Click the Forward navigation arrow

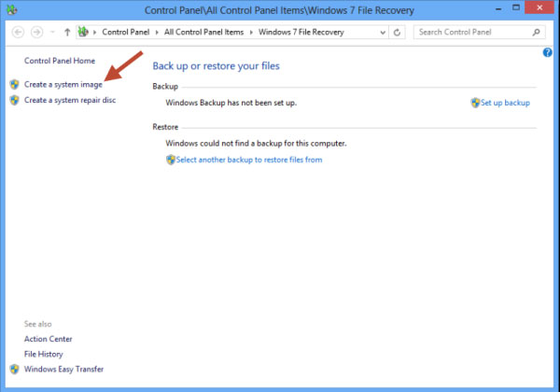(36, 32)
